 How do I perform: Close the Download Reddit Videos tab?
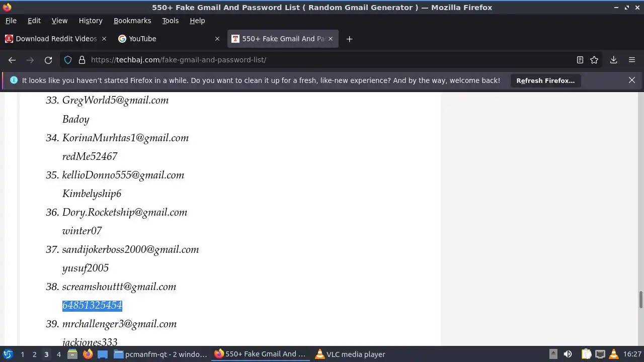coord(104,39)
